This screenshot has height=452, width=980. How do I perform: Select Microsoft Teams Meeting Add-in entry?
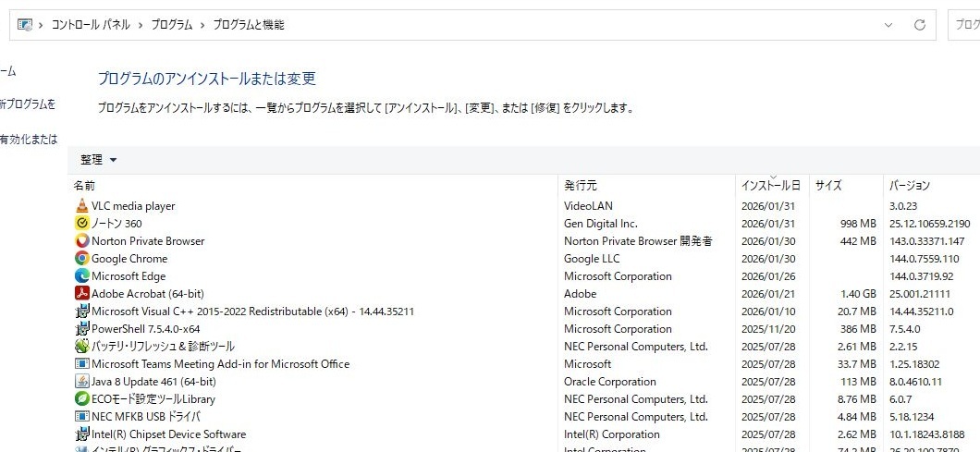220,364
